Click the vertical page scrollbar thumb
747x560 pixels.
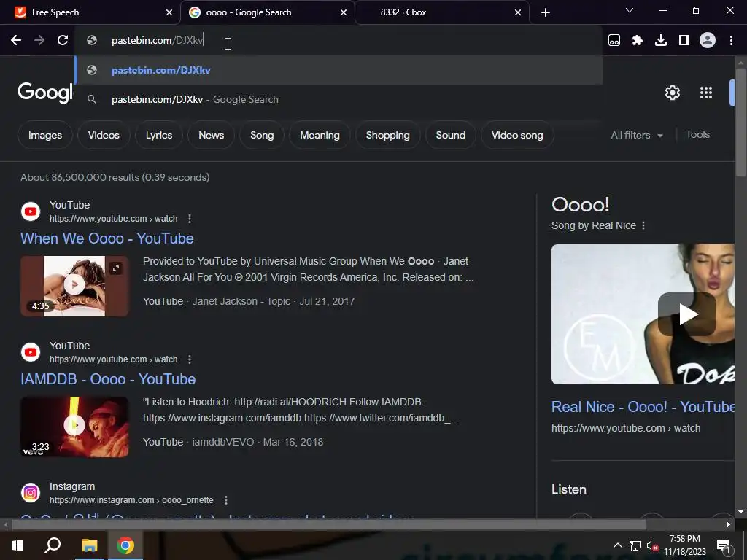[740, 122]
